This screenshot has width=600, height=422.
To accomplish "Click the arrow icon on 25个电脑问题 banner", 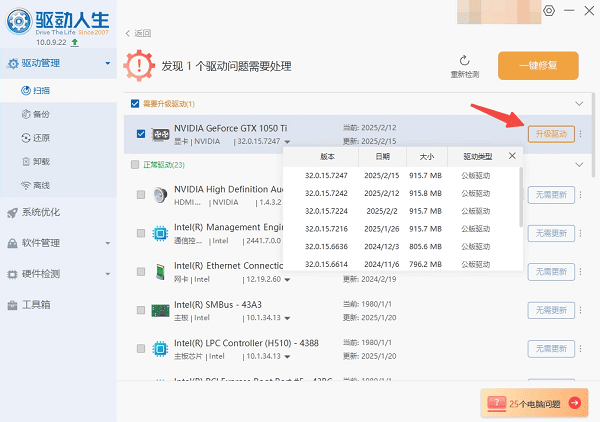I will tap(574, 403).
